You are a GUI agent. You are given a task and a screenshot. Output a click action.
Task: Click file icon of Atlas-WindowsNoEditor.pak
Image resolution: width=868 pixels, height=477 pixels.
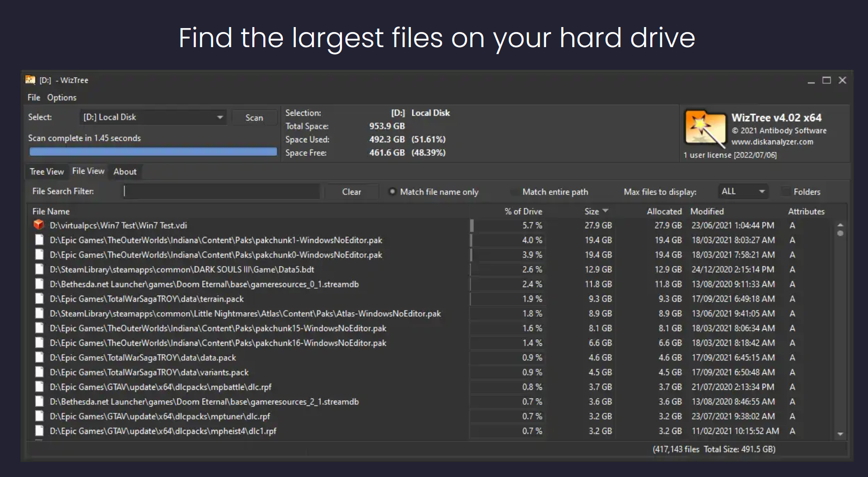[39, 313]
